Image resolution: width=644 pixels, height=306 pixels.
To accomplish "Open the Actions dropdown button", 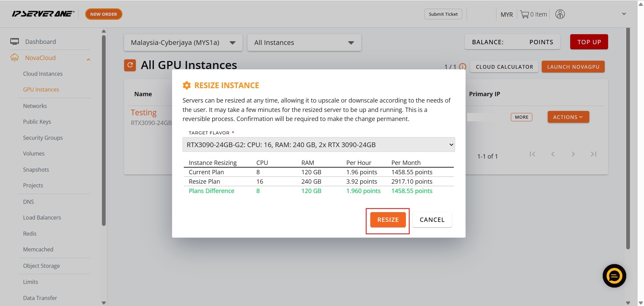I will pyautogui.click(x=568, y=117).
